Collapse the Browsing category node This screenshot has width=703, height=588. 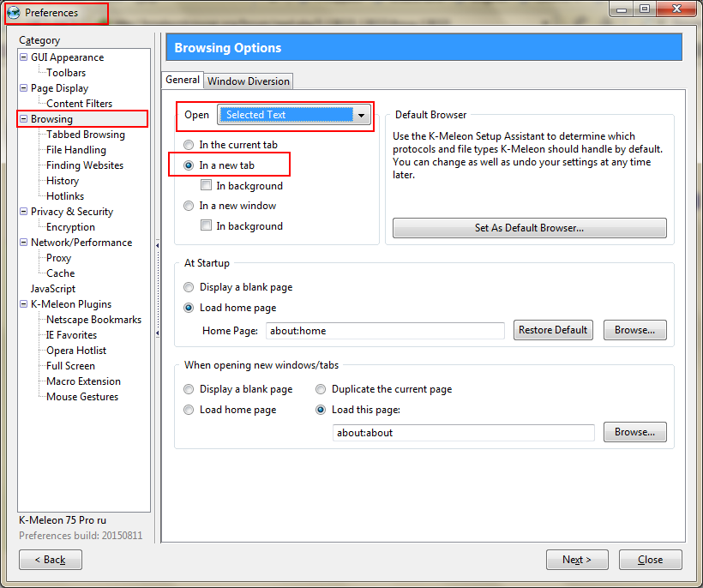[24, 119]
